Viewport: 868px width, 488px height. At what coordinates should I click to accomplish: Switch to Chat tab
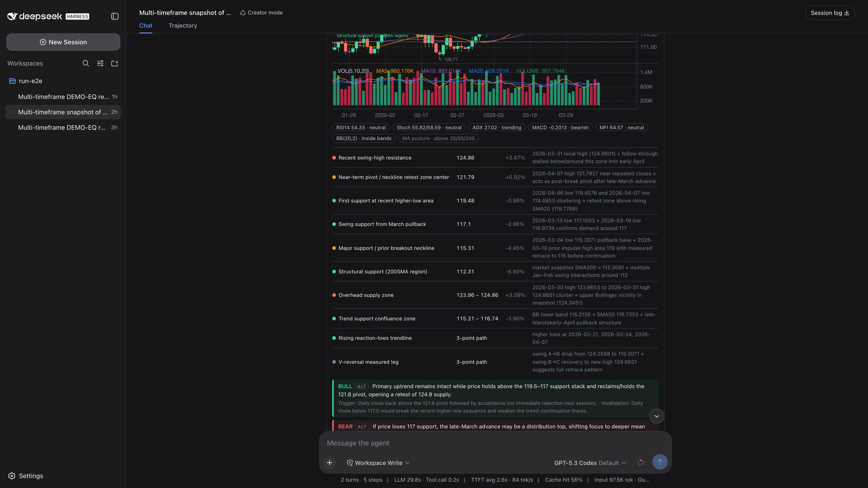coord(146,26)
